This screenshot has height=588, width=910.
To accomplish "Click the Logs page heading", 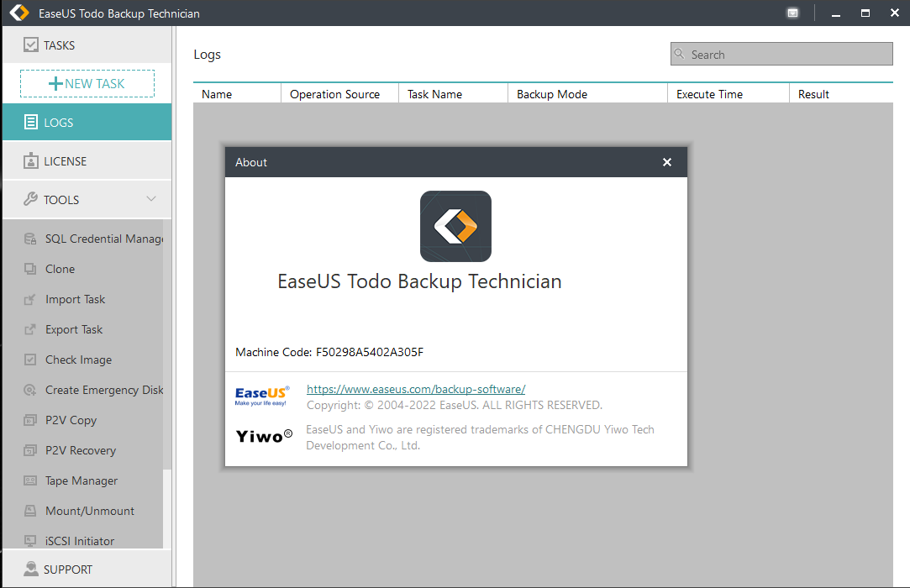I will [208, 55].
